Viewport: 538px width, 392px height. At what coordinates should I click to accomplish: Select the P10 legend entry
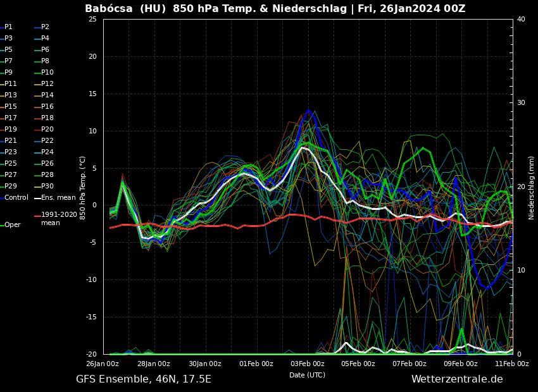(47, 73)
